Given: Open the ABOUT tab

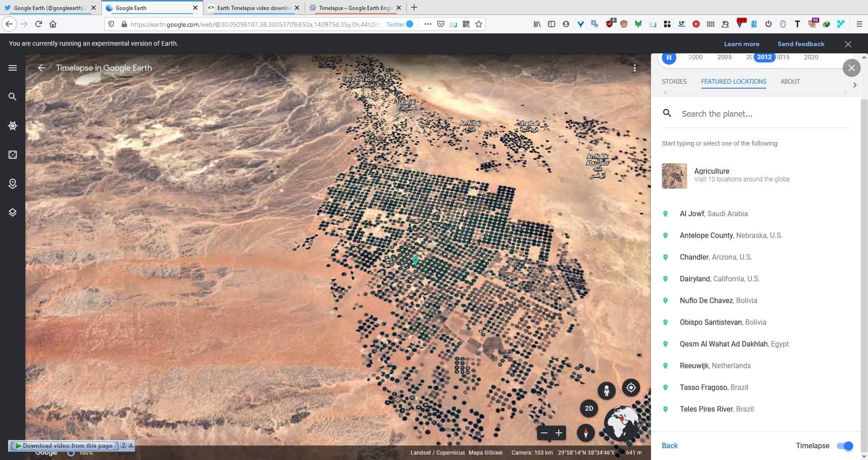Looking at the screenshot, I should (790, 81).
